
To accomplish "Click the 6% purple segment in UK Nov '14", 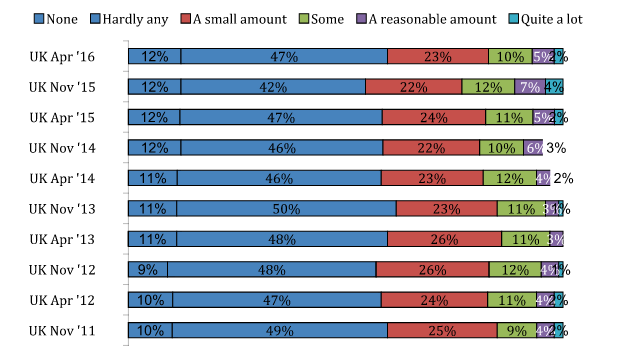I will click(533, 148).
